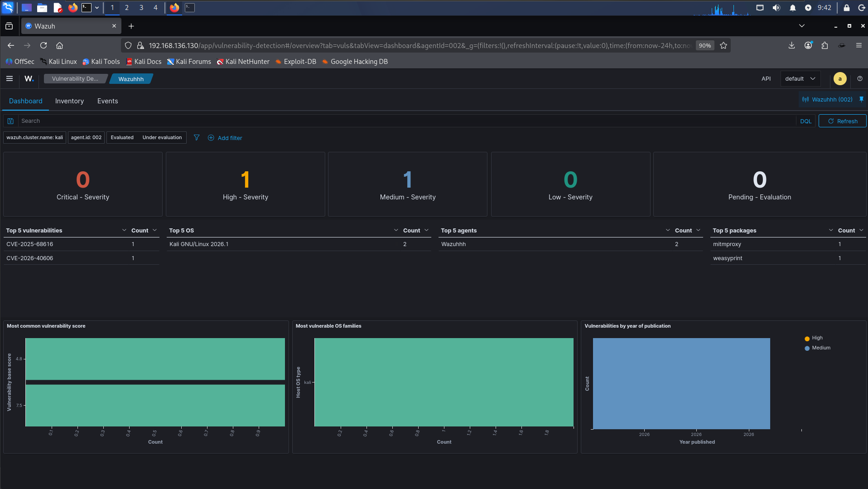The image size is (868, 489).
Task: Switch query language via DQL button
Action: tap(805, 121)
